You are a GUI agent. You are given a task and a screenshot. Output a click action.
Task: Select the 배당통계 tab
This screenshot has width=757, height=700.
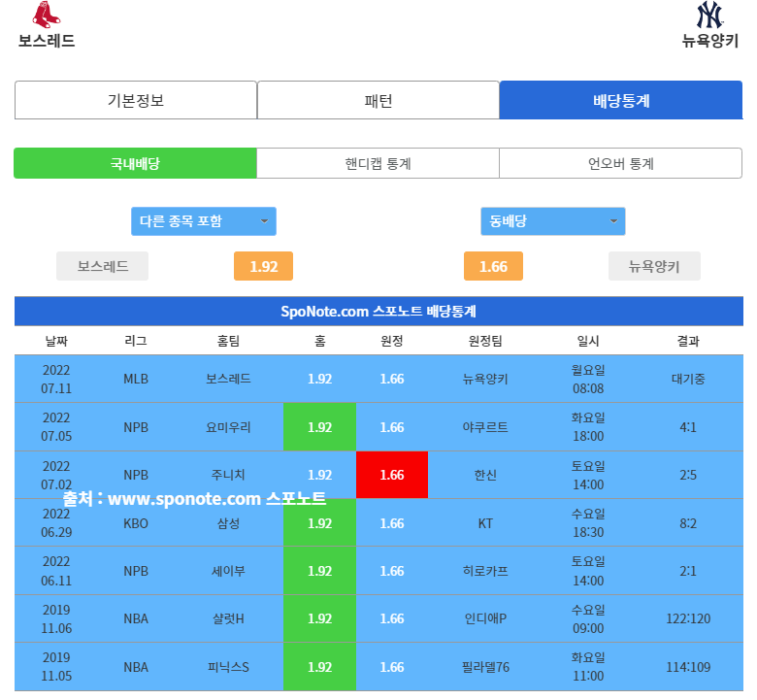coord(620,100)
